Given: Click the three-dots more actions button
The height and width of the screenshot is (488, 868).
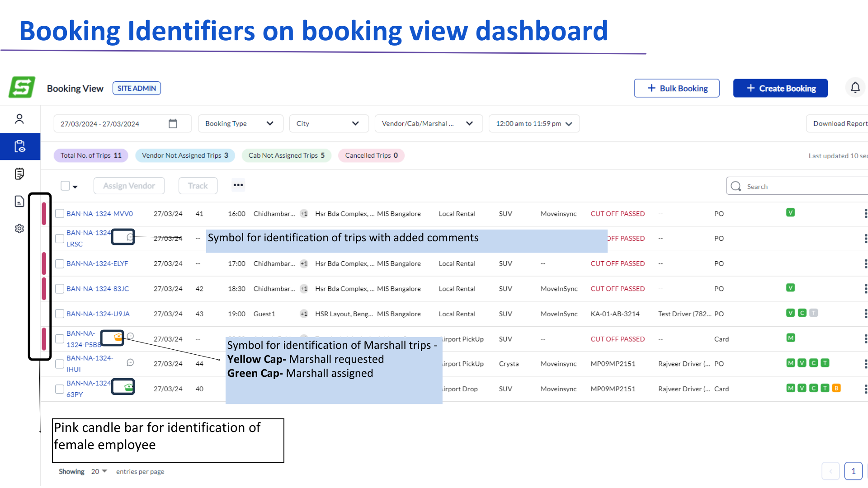Looking at the screenshot, I should [238, 185].
